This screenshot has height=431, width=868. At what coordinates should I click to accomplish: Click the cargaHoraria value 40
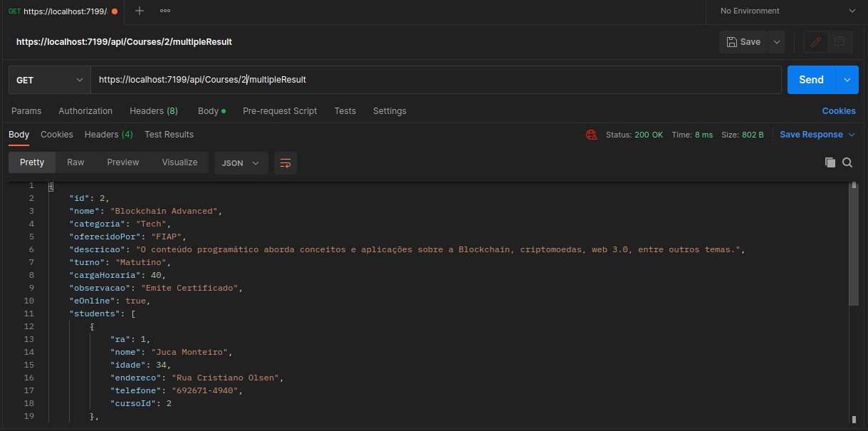click(156, 275)
